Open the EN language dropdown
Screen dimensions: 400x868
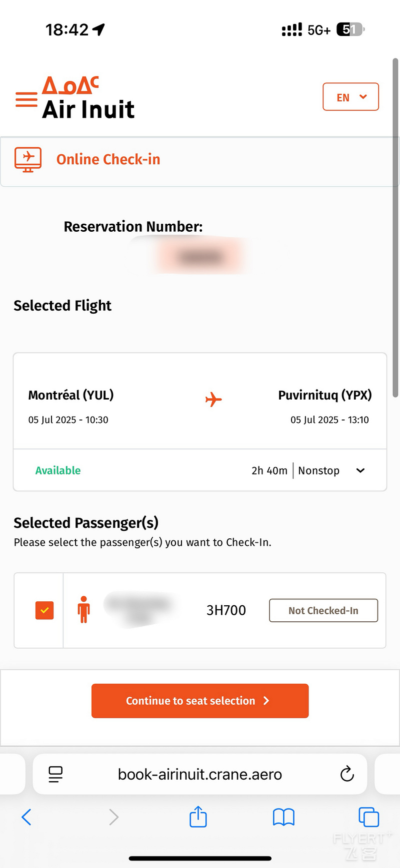(351, 97)
